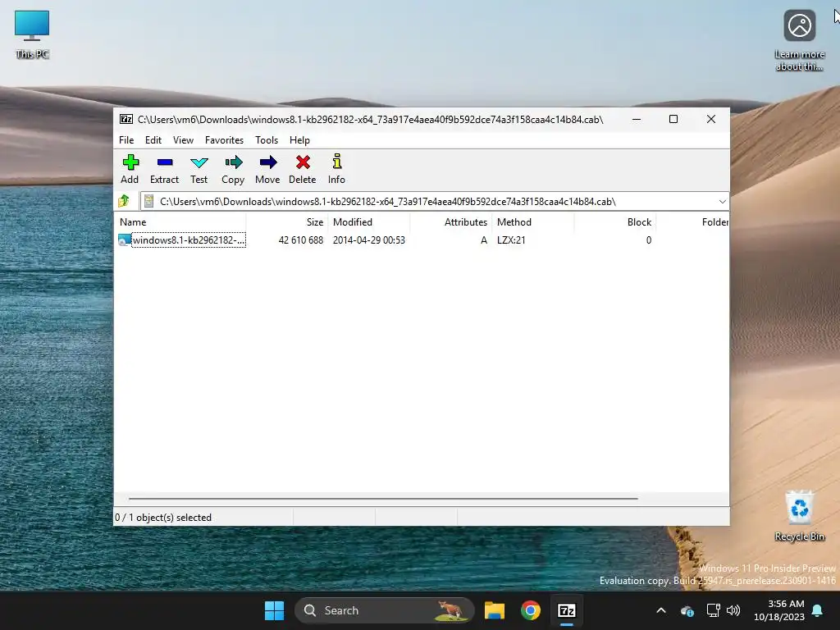Click the Block value 0
Viewport: 840px width, 630px height.
tap(648, 240)
